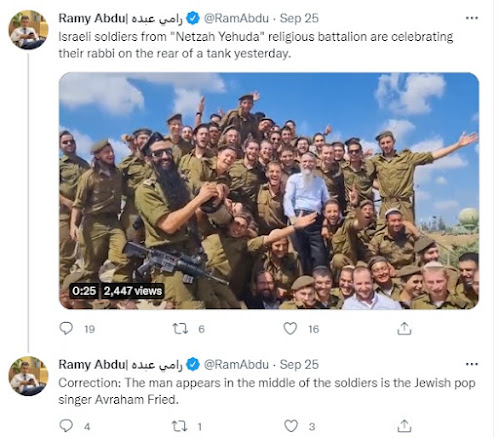The height and width of the screenshot is (438, 499).
Task: Share the Correction tweet via upload icon
Action: click(404, 426)
